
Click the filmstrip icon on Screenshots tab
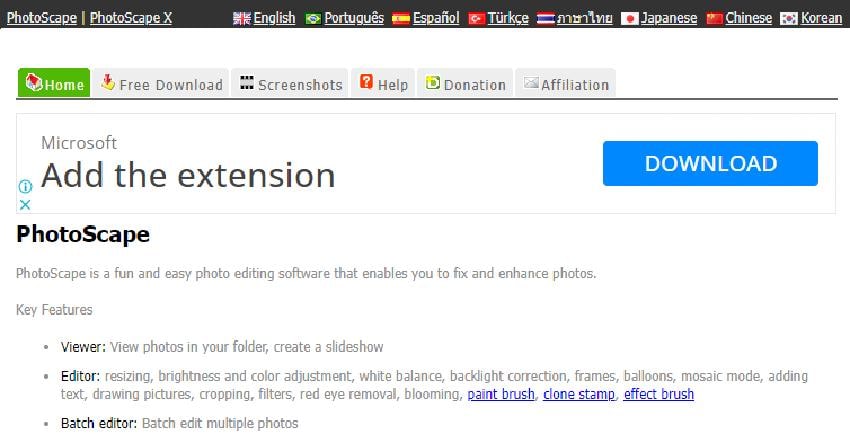[x=247, y=82]
